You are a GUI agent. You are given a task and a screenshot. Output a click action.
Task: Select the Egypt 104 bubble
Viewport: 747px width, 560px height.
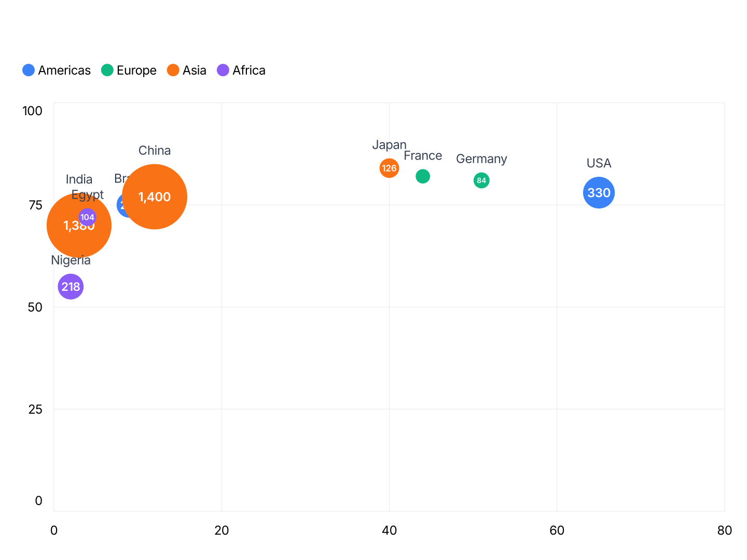87,217
